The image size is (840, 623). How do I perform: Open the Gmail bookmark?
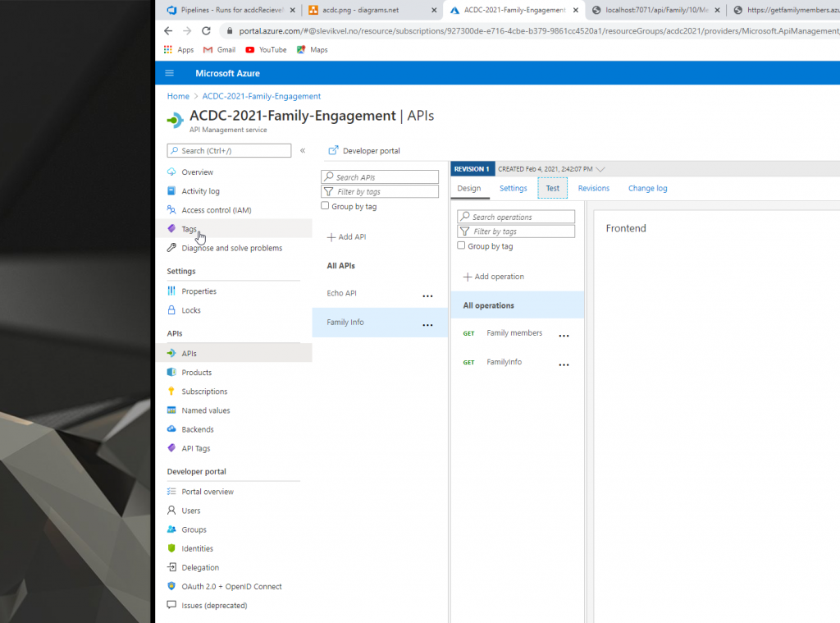tap(219, 49)
